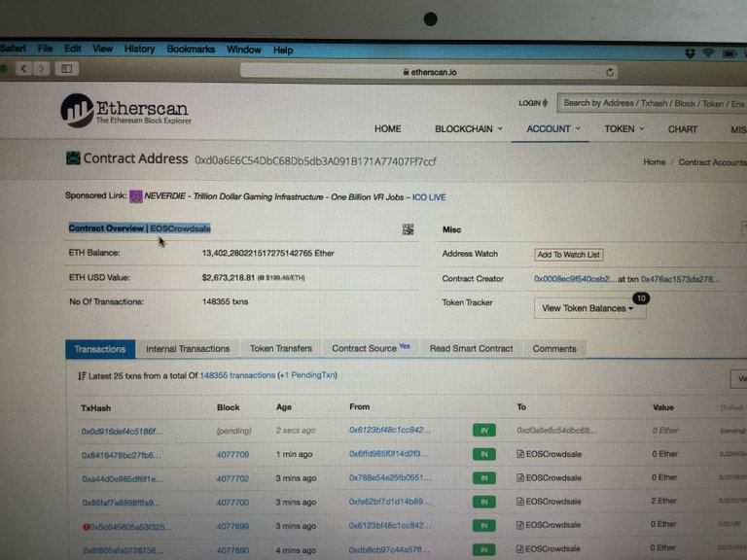Open transaction hash 0x85faf7e8898fffa9

(121, 503)
